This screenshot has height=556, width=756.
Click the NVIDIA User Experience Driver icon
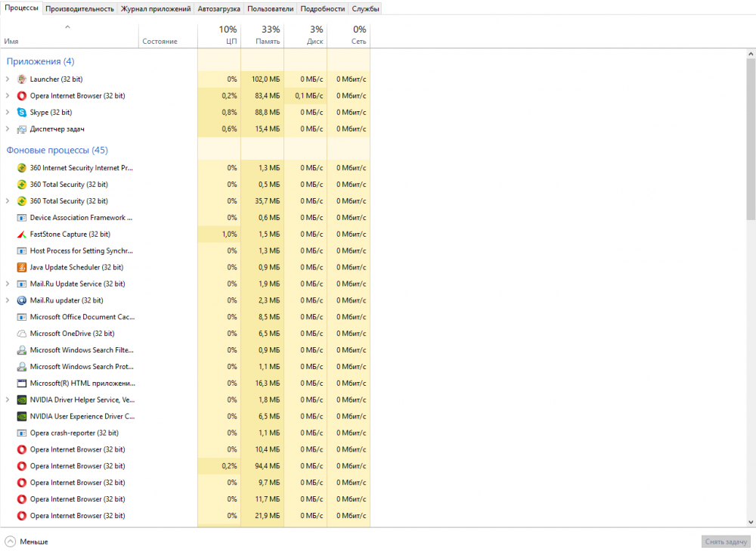(22, 417)
